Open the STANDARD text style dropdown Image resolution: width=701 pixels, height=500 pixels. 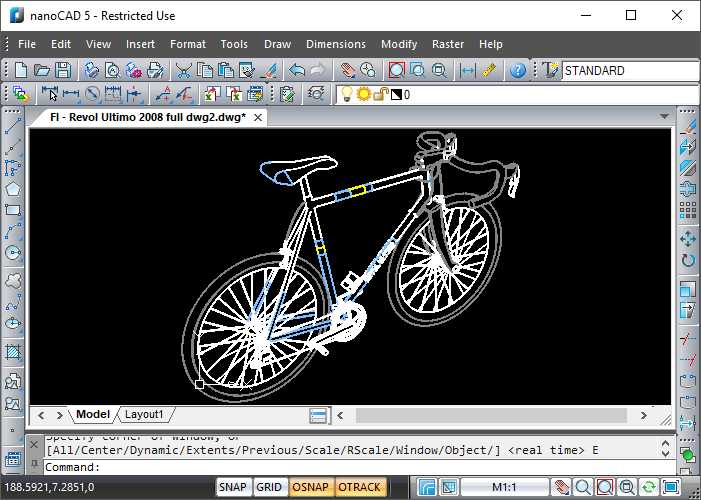coord(630,71)
